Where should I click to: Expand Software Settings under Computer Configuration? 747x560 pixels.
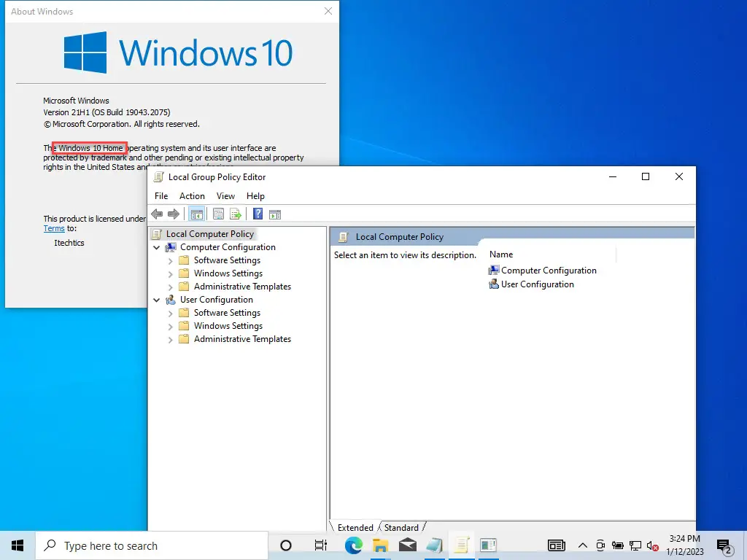[x=171, y=261]
